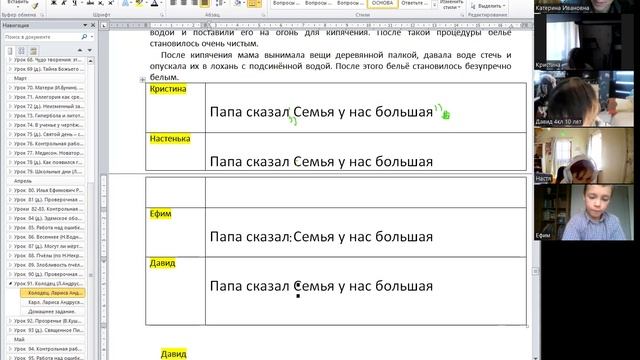Apply superscript formatting
This screenshot has width=640, height=360.
[111, 3]
